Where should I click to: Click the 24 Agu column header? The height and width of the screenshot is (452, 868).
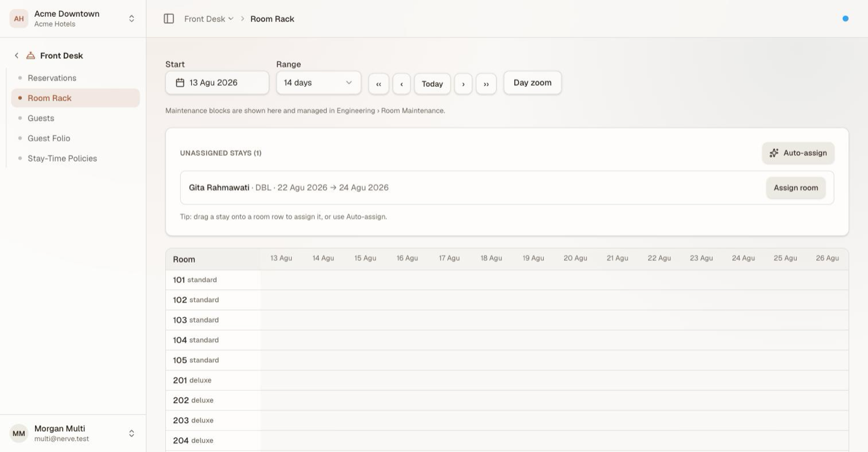tap(743, 258)
